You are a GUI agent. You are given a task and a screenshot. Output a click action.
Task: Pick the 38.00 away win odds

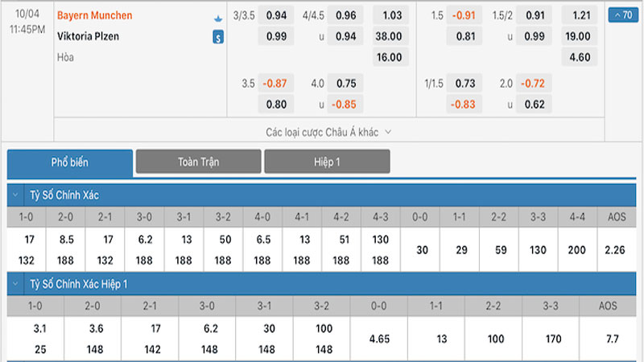click(393, 35)
